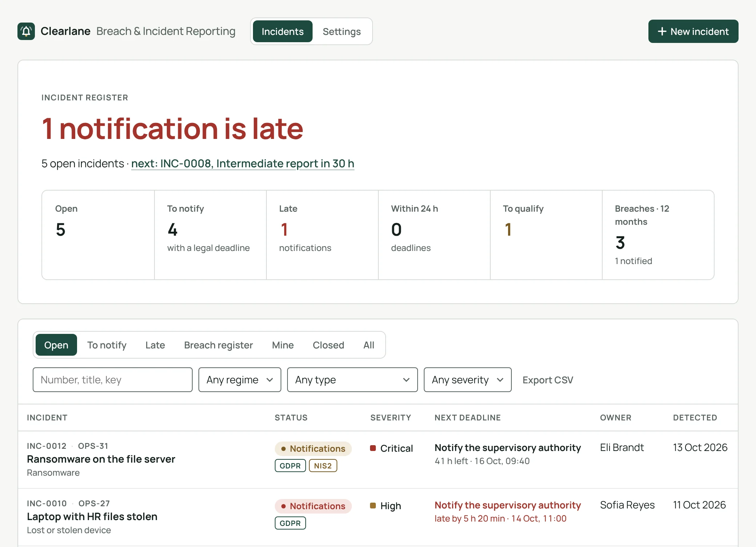Select the Breaches 12 months stat card
The height and width of the screenshot is (547, 756).
pyautogui.click(x=658, y=235)
